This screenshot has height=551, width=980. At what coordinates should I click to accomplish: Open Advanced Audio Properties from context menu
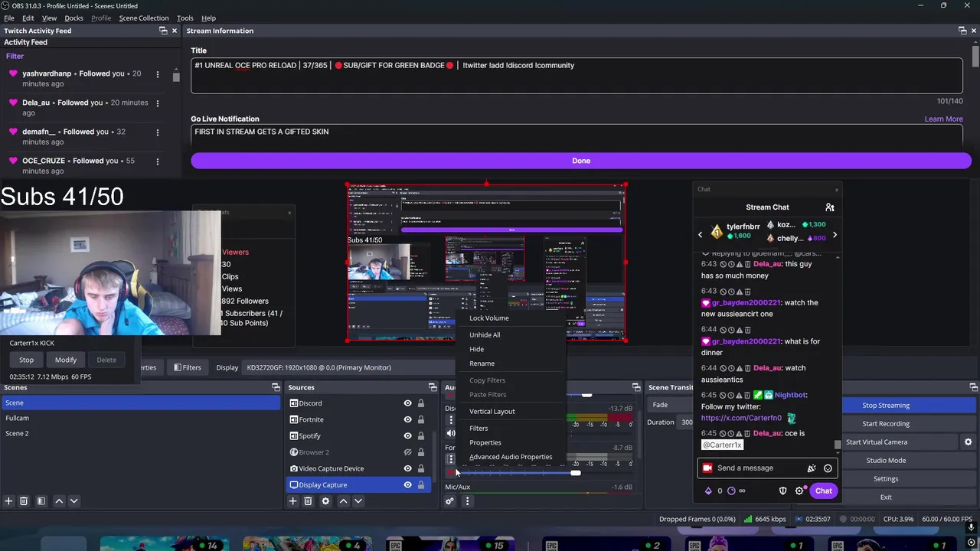510,457
